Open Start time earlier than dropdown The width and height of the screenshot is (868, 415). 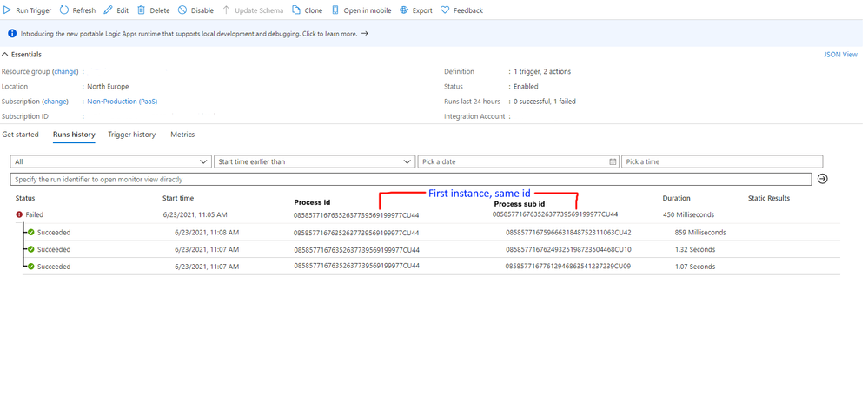pyautogui.click(x=315, y=161)
